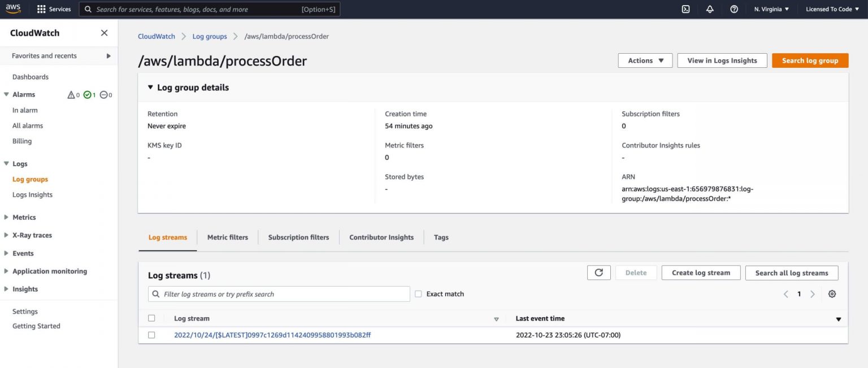
Task: Open the notifications bell
Action: [x=710, y=8]
